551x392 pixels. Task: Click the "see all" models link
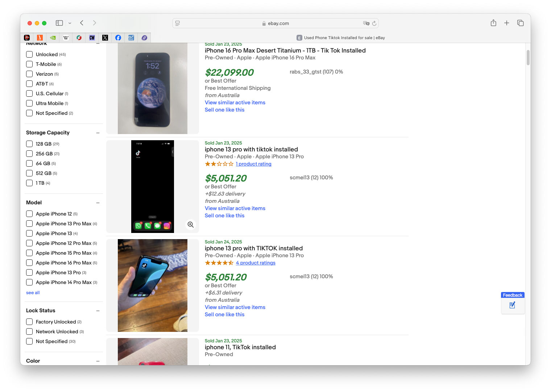click(33, 293)
